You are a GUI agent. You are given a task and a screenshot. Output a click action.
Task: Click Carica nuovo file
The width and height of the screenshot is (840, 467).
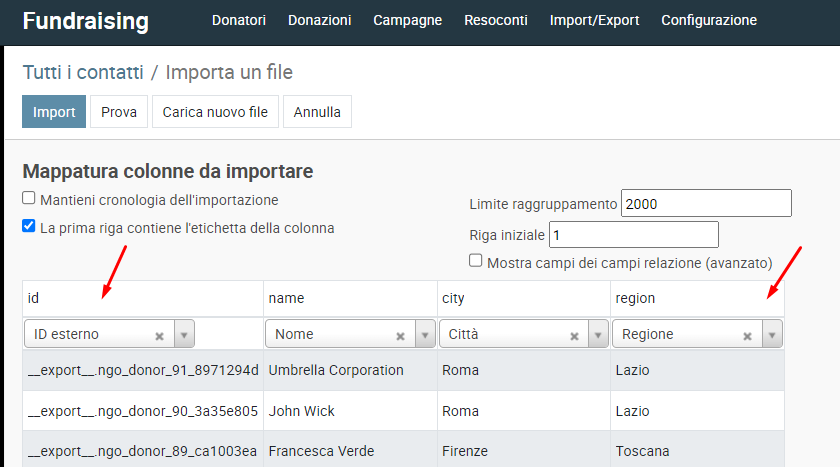[x=215, y=112]
